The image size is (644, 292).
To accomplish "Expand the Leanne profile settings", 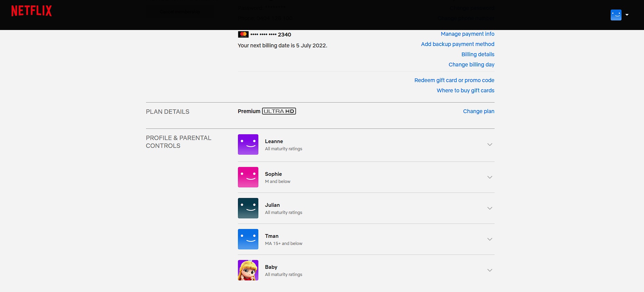I will point(490,144).
